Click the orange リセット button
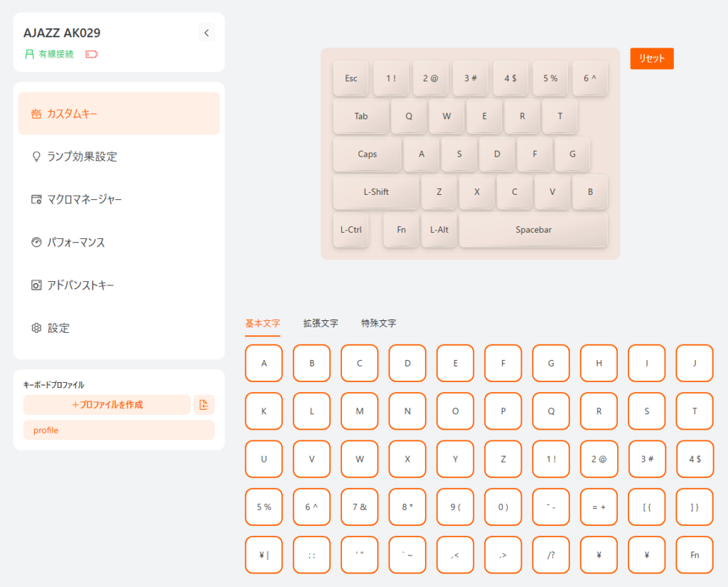728x587 pixels. coord(652,58)
